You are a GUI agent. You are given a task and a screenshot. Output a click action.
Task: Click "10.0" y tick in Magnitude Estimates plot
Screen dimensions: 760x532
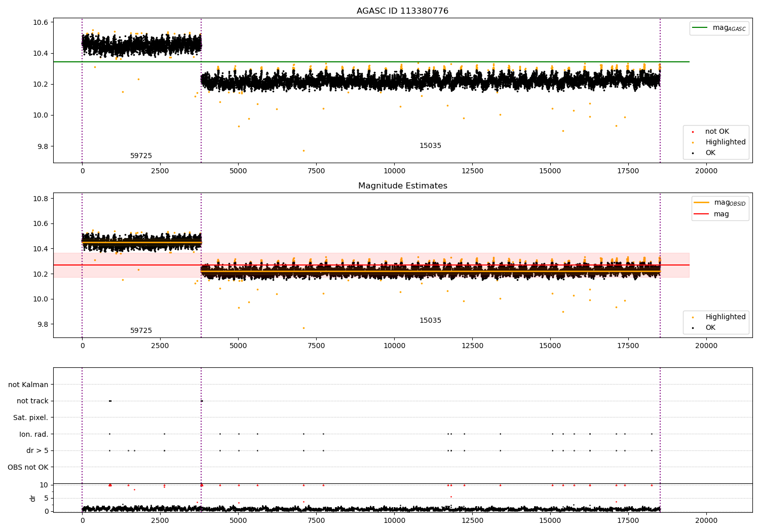click(x=40, y=299)
